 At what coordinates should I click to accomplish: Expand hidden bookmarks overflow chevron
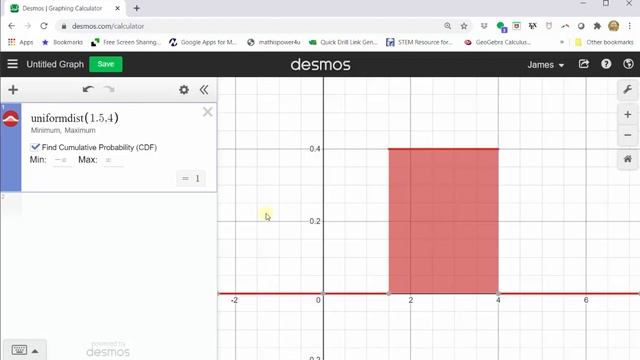(562, 42)
